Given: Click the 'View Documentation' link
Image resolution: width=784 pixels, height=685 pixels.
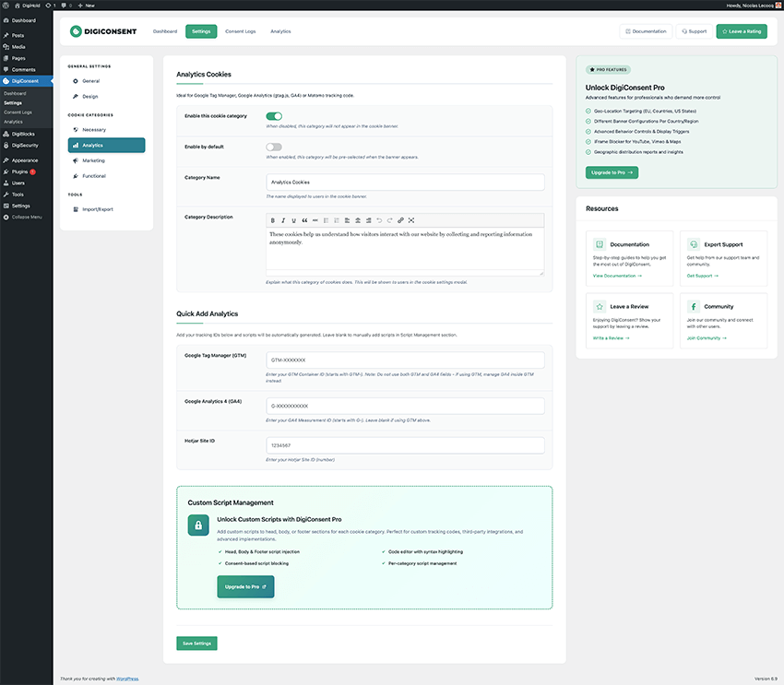Looking at the screenshot, I should coord(617,276).
